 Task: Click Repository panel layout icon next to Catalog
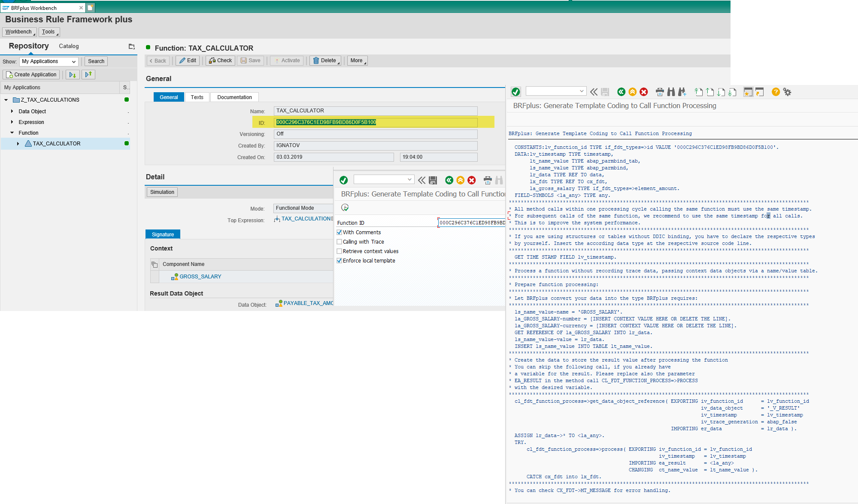click(131, 46)
